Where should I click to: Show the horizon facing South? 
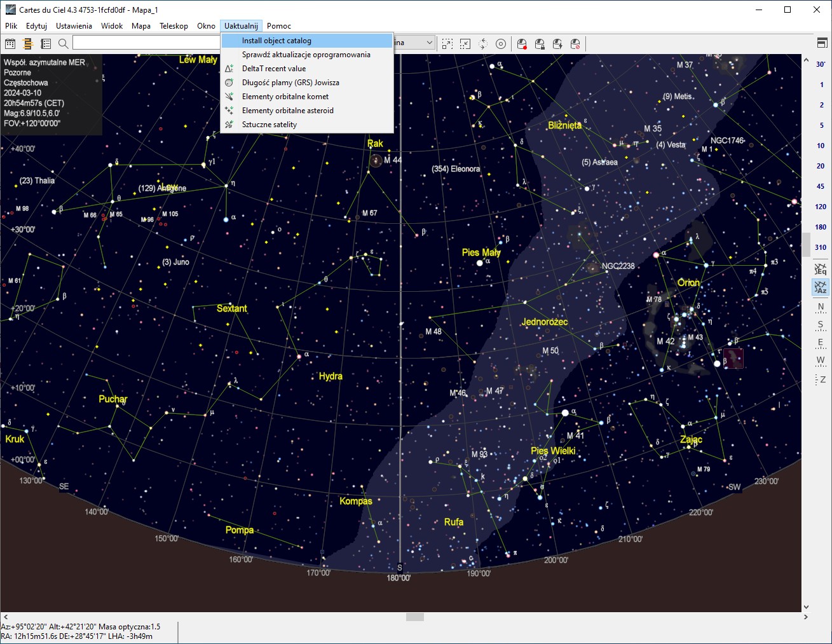(821, 325)
